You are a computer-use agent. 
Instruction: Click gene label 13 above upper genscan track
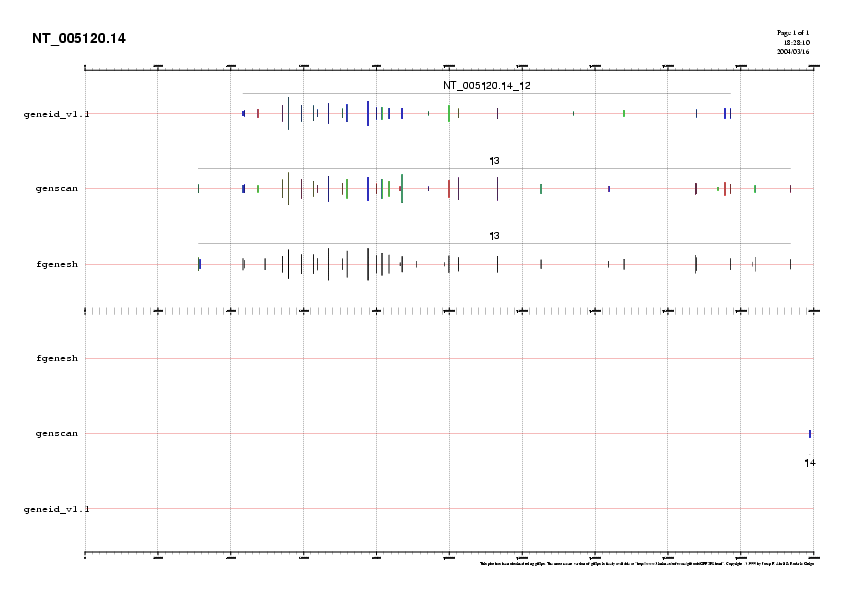tap(494, 160)
